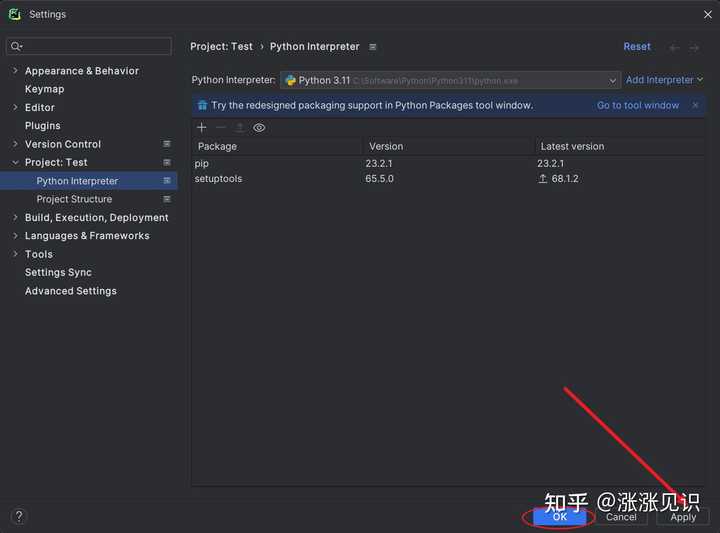Image resolution: width=720 pixels, height=533 pixels.
Task: Select the pip package row
Action: pyautogui.click(x=448, y=163)
